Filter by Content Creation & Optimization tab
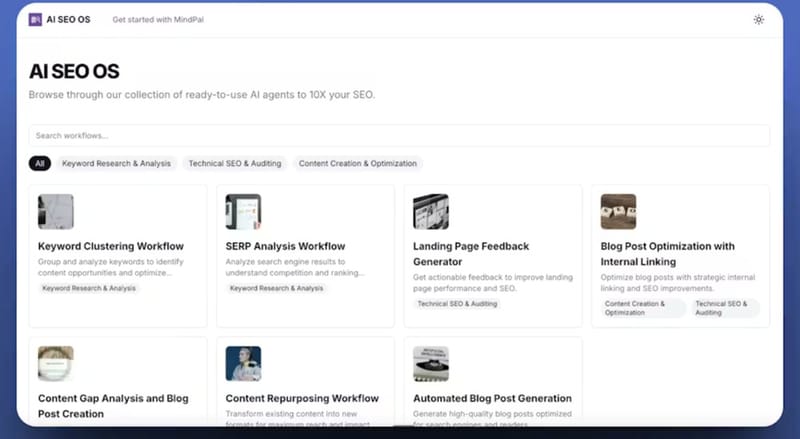 (x=357, y=163)
